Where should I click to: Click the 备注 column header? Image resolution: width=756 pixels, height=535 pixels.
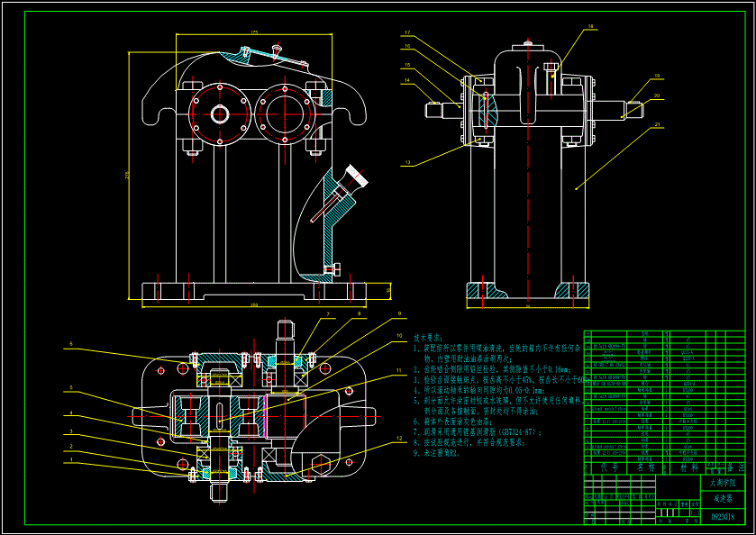735,468
